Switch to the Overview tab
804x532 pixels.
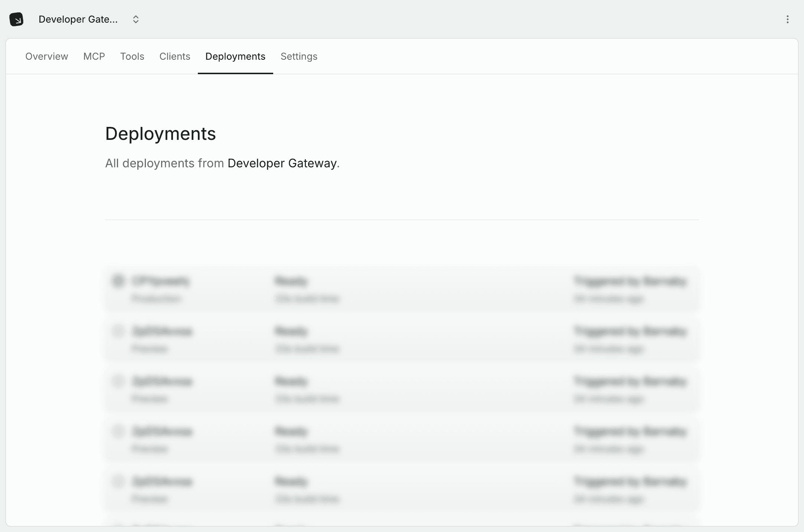[x=46, y=56]
